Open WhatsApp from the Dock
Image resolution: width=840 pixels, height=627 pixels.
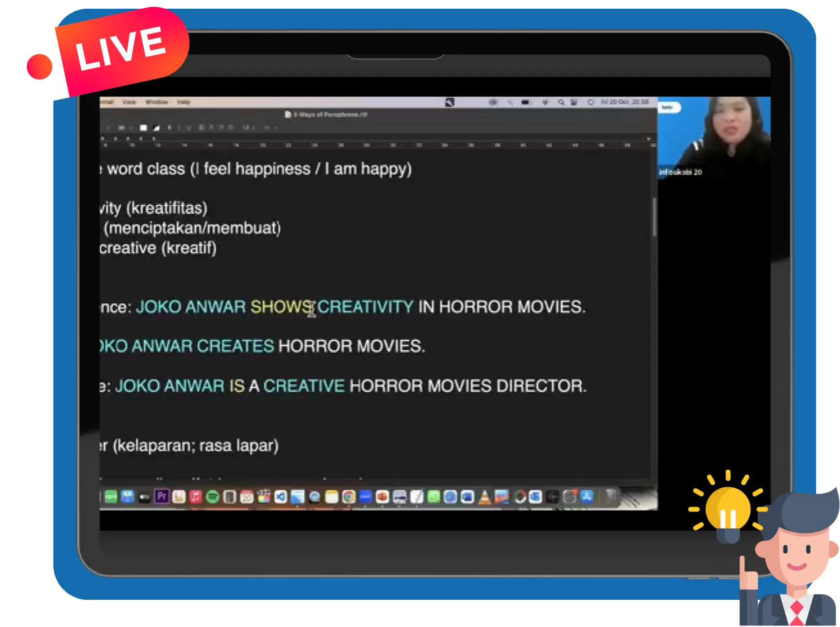pyautogui.click(x=434, y=497)
